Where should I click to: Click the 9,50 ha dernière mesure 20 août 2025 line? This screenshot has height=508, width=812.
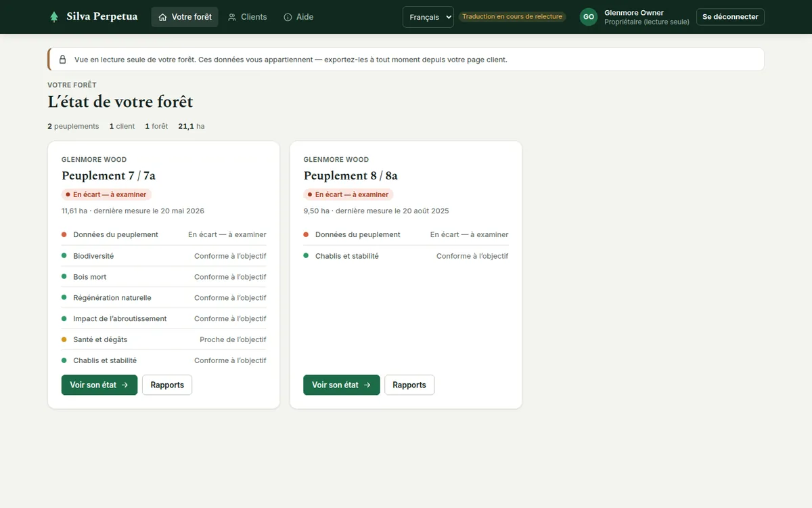[376, 211]
